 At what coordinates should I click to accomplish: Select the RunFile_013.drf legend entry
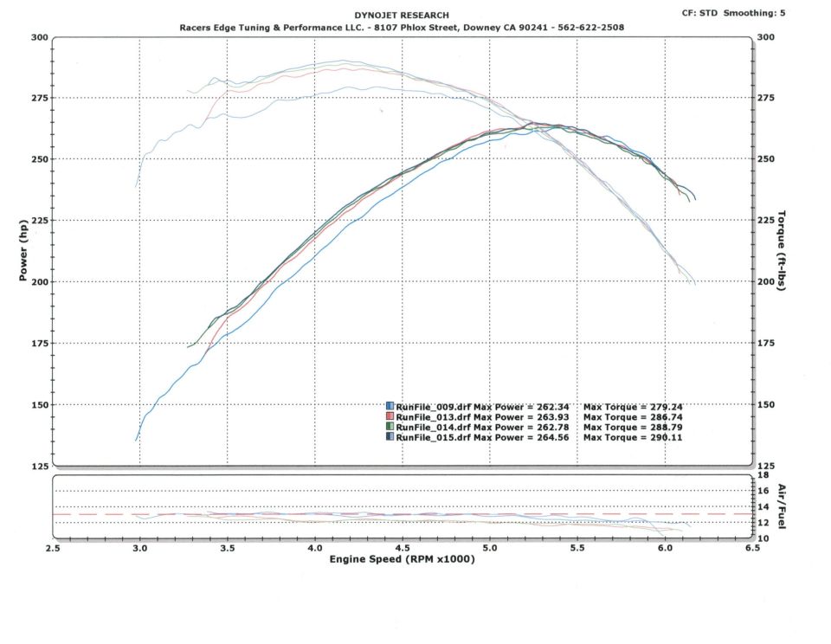(x=535, y=417)
